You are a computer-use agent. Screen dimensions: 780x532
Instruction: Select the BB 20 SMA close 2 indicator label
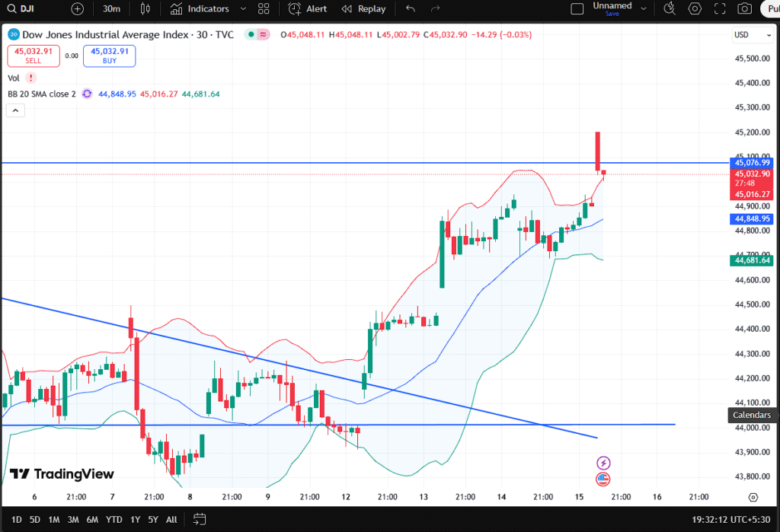(x=42, y=94)
